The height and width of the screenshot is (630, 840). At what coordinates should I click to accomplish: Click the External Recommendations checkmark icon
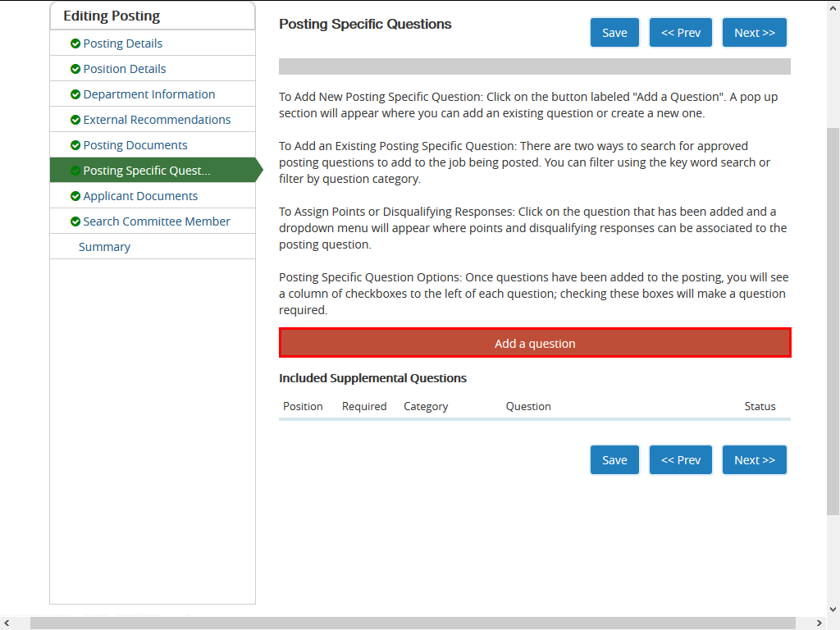click(x=75, y=120)
